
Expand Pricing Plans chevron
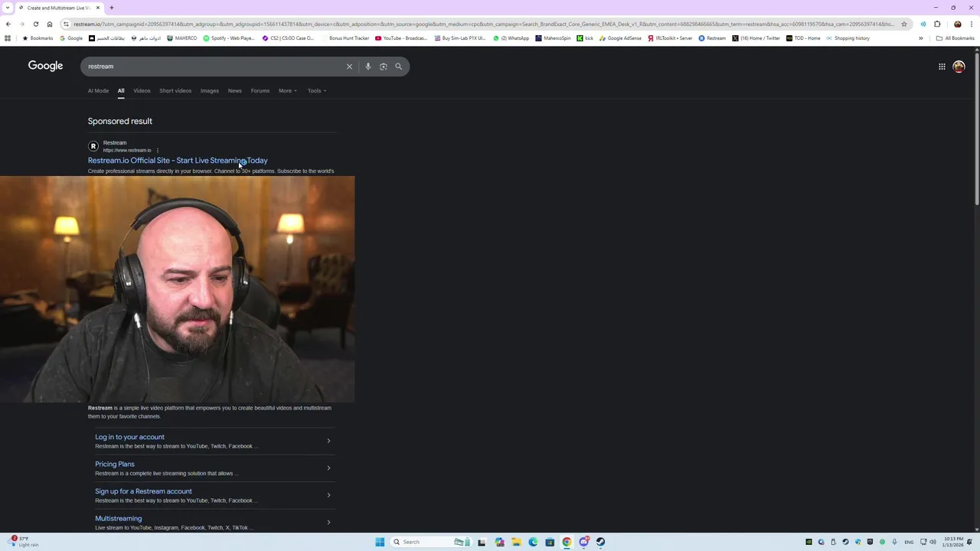(x=328, y=468)
